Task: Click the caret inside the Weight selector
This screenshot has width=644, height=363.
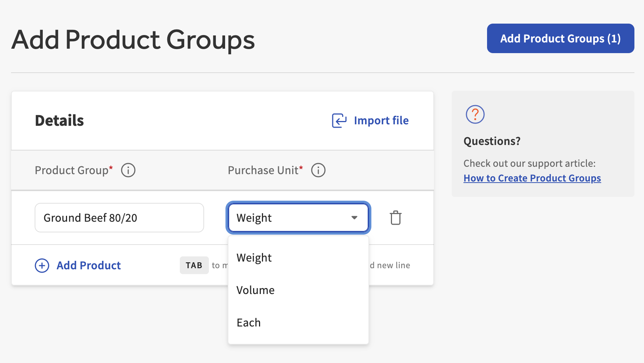Action: tap(354, 218)
